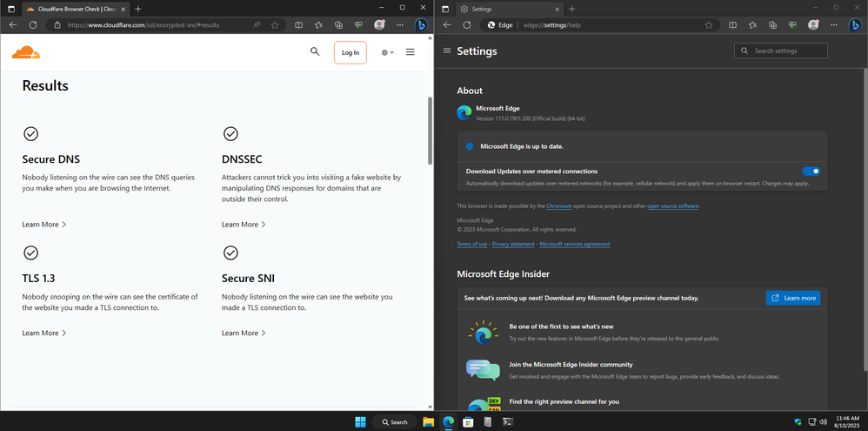Toggle Download Updates over metered connections

pos(811,172)
